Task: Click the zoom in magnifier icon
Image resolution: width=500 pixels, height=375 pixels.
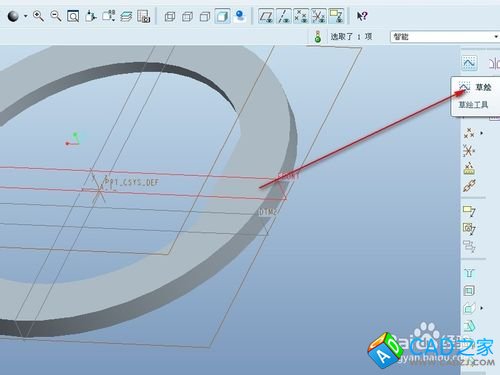Action: point(38,16)
